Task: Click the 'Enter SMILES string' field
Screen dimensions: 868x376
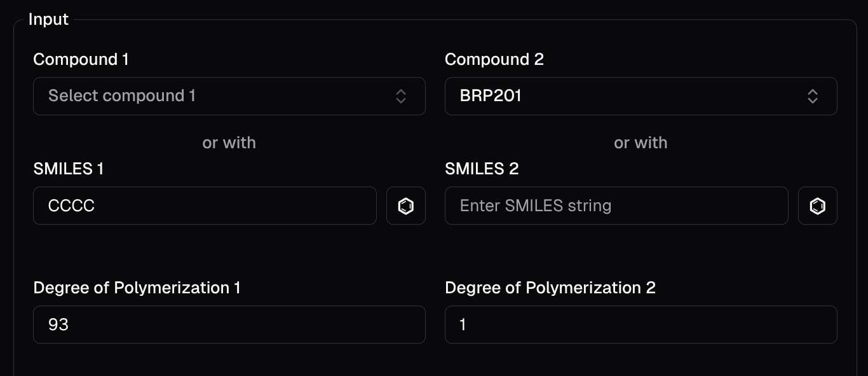Action: coord(616,205)
